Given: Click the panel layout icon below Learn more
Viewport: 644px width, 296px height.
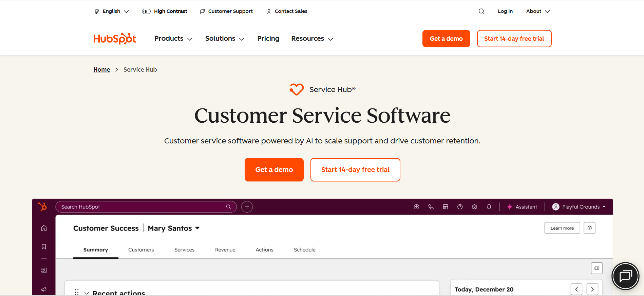Looking at the screenshot, I should (x=597, y=268).
